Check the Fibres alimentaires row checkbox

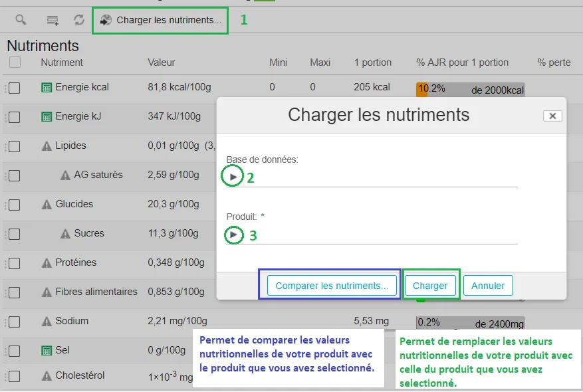click(15, 293)
